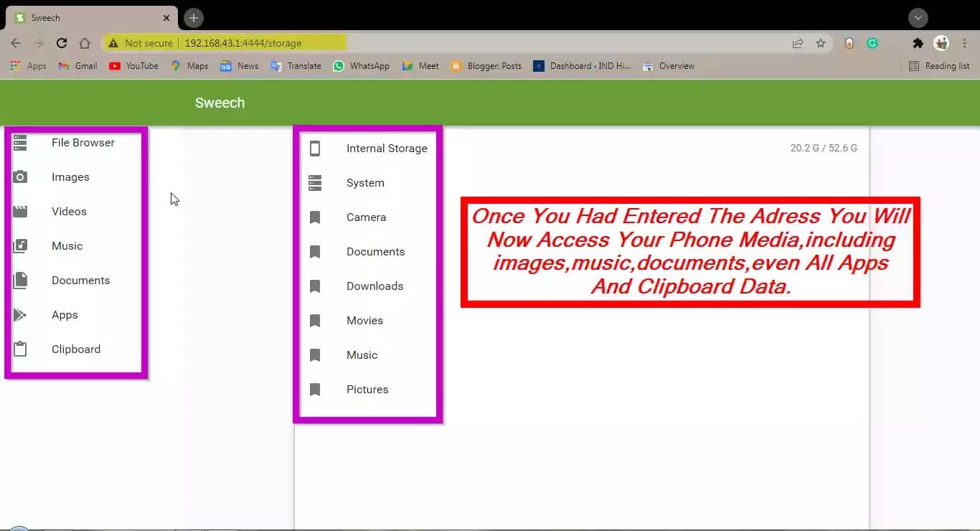The height and width of the screenshot is (531, 980).
Task: Click the System storage icon
Action: [315, 183]
